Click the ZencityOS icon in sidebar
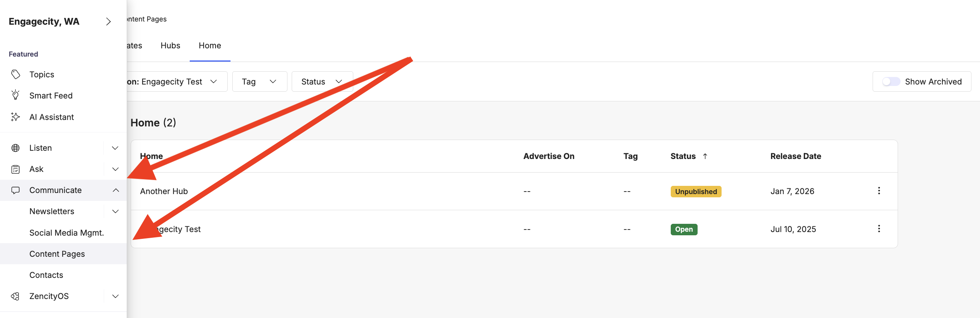The width and height of the screenshot is (980, 318). tap(16, 296)
